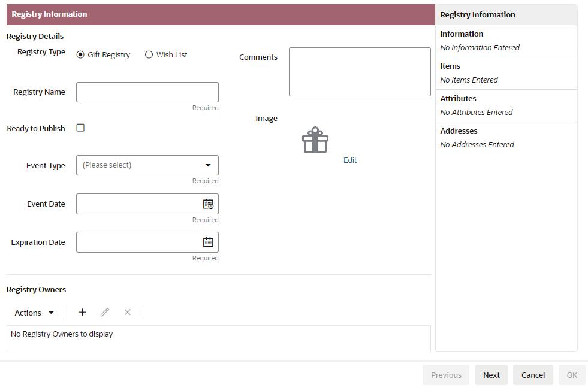
Task: Select the edit pencil icon under Registry Owners
Action: coord(105,312)
